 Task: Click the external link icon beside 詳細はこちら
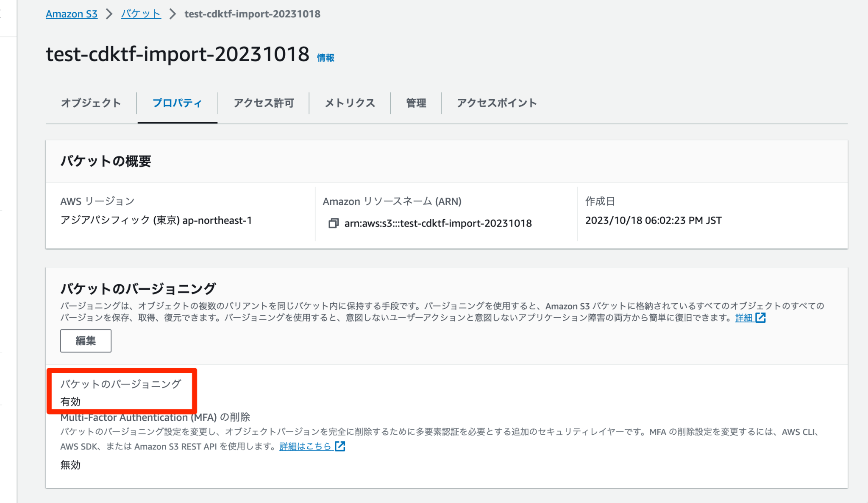(x=340, y=446)
